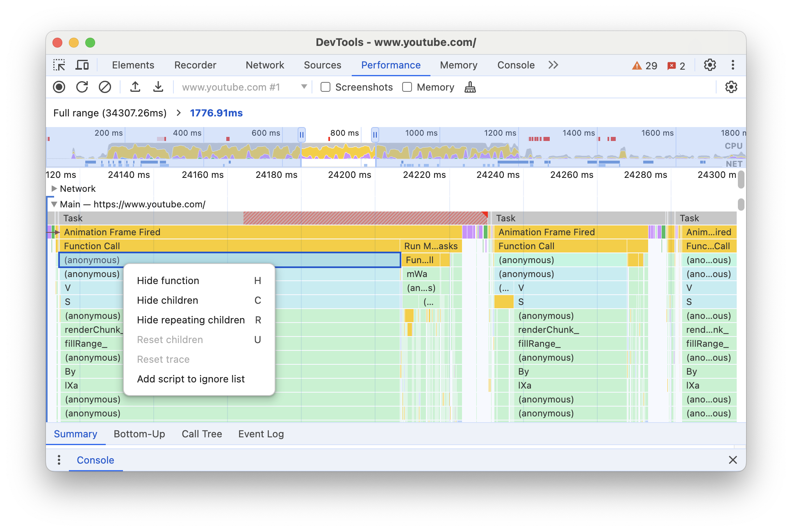Viewport: 792px width, 532px height.
Task: Switch to the Call Tree tab
Action: (x=203, y=434)
